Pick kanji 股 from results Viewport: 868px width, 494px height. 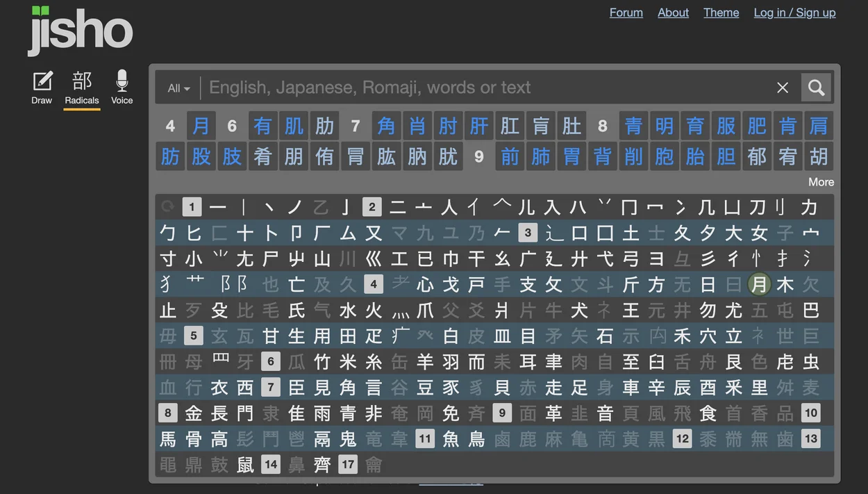pyautogui.click(x=201, y=156)
